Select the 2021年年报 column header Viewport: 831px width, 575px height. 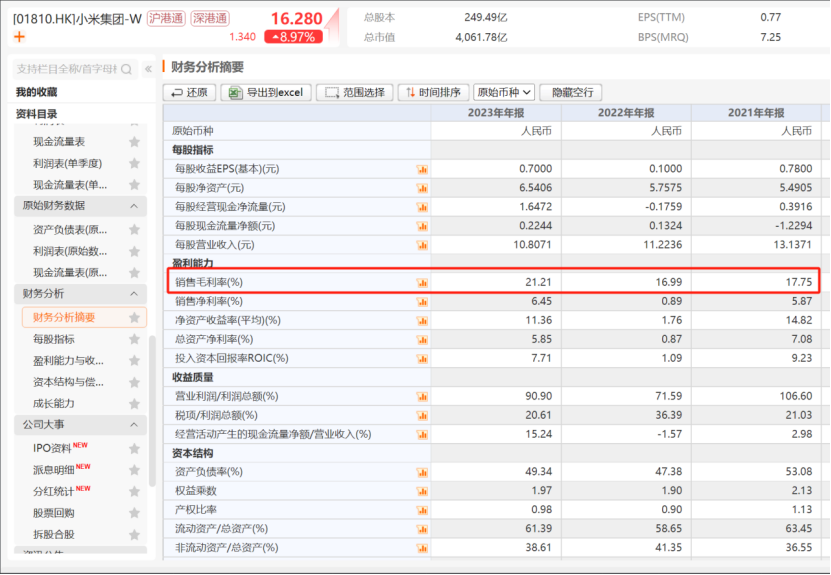pos(756,113)
